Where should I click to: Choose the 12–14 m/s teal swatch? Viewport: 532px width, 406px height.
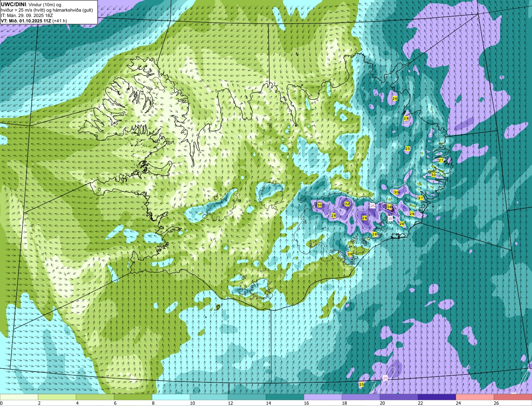pos(247,397)
